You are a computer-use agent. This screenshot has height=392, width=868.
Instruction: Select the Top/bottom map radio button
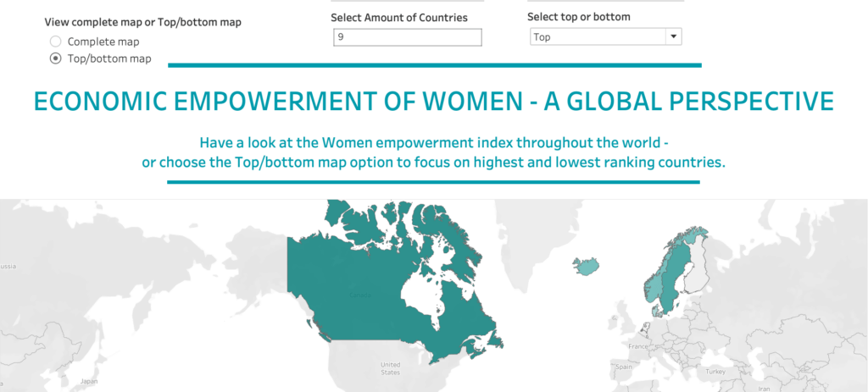point(56,58)
